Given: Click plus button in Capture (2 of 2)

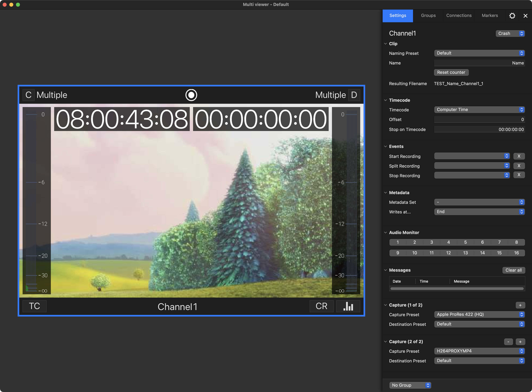Looking at the screenshot, I should (x=520, y=342).
